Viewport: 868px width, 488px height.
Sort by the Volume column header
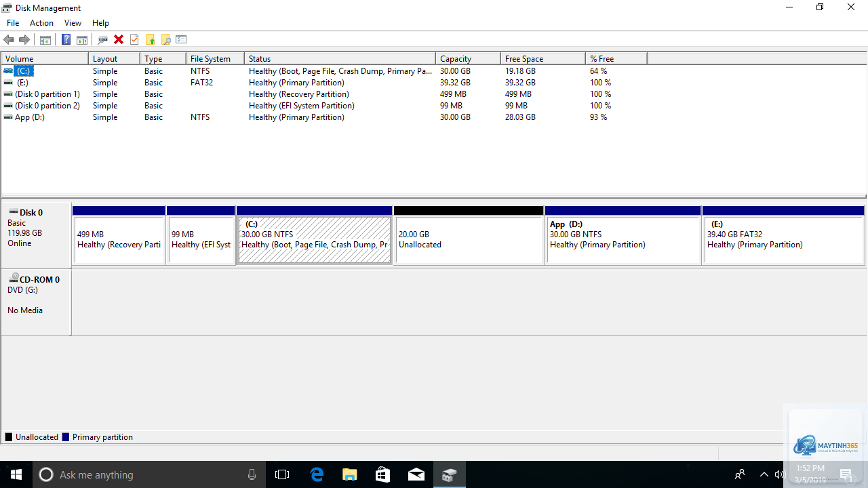tap(45, 59)
